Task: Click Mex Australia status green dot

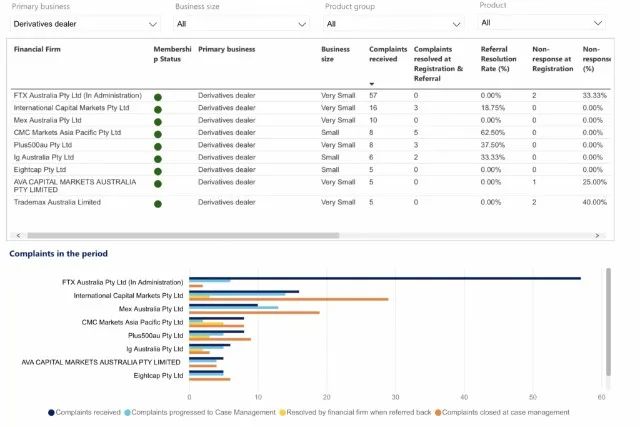Action: pyautogui.click(x=158, y=122)
